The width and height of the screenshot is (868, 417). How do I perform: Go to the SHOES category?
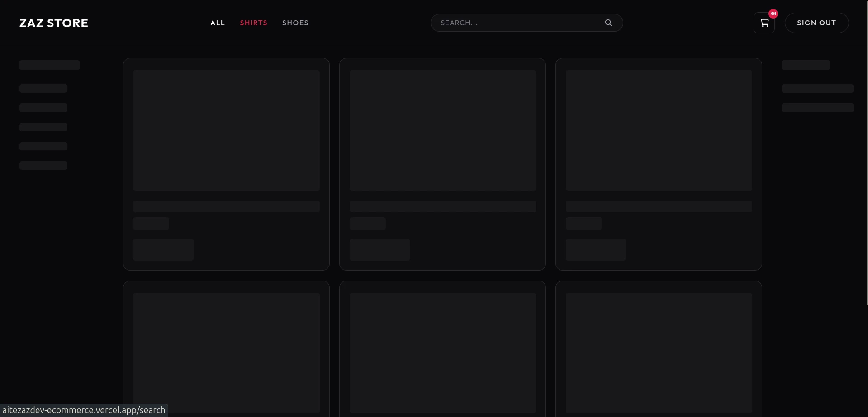(295, 23)
